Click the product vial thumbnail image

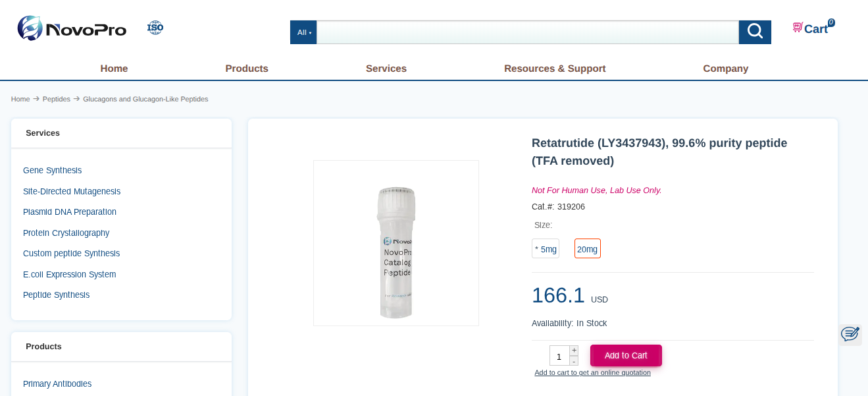click(396, 243)
